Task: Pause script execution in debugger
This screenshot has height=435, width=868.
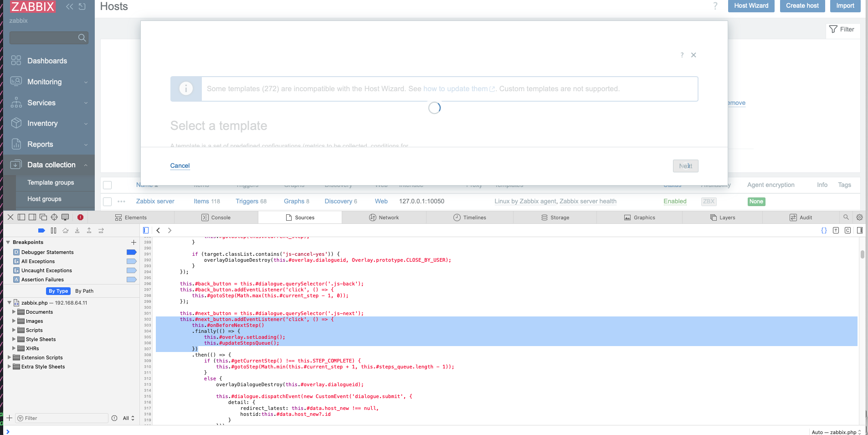Action: (x=53, y=231)
